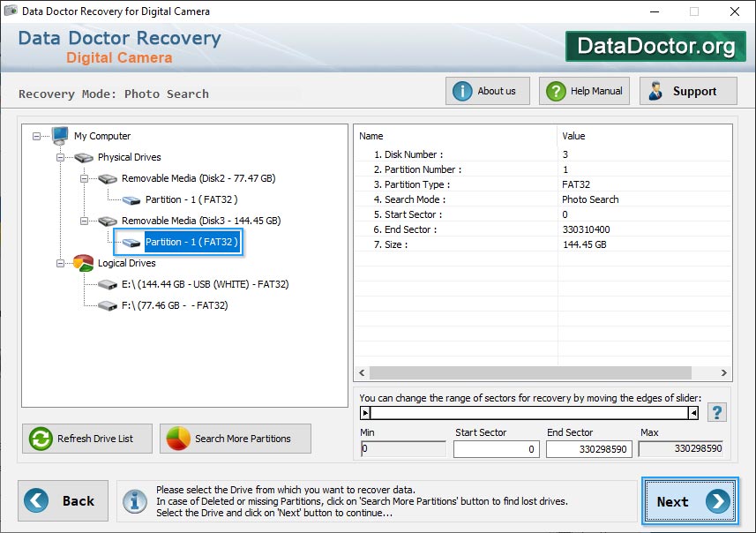Select highlighted Partition - 1 under Disk3
The height and width of the screenshot is (533, 756).
(191, 242)
